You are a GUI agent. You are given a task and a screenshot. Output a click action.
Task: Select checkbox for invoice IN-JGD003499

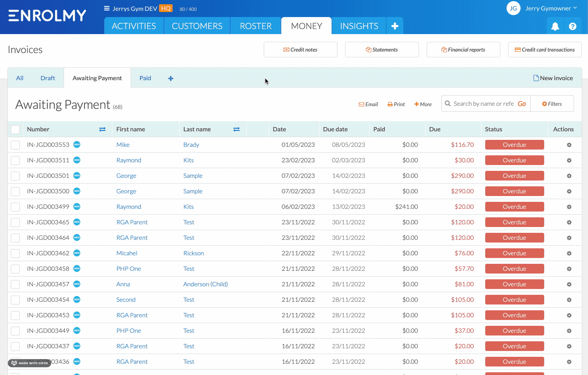[16, 207]
